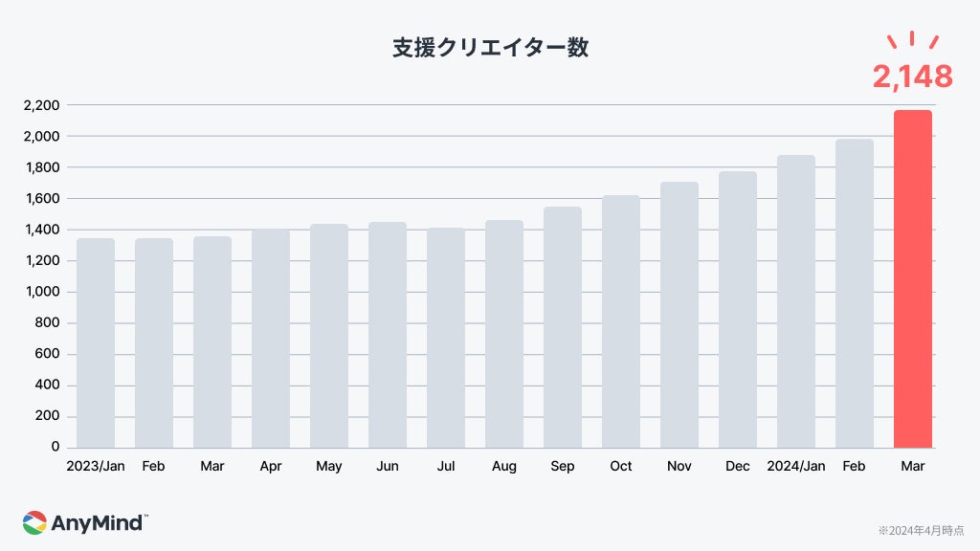Click the Oct x-axis label

tap(620, 466)
